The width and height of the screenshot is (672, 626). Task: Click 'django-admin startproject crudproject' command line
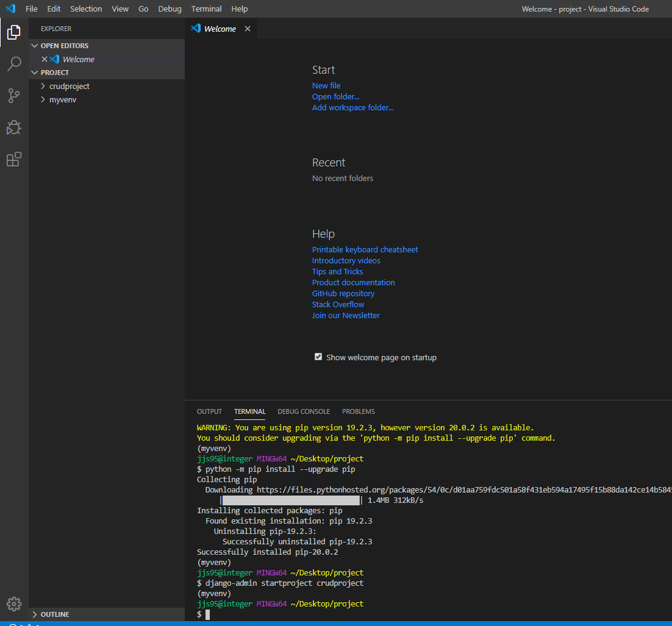pos(284,583)
